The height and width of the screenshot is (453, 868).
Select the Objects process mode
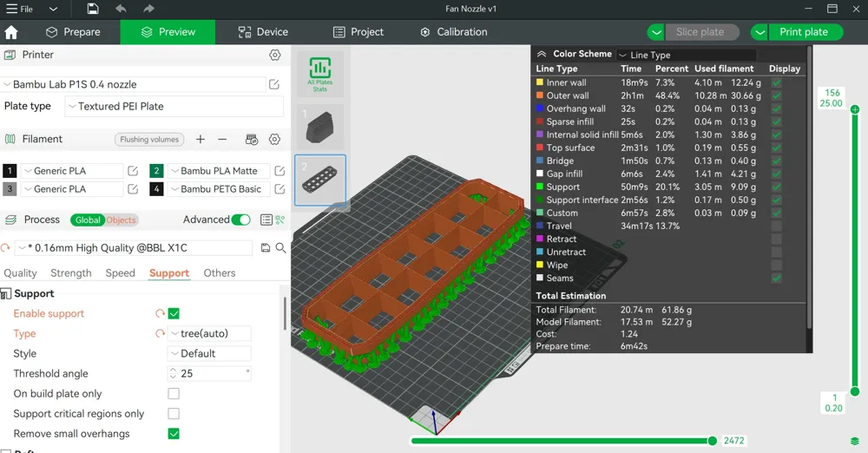tap(122, 220)
